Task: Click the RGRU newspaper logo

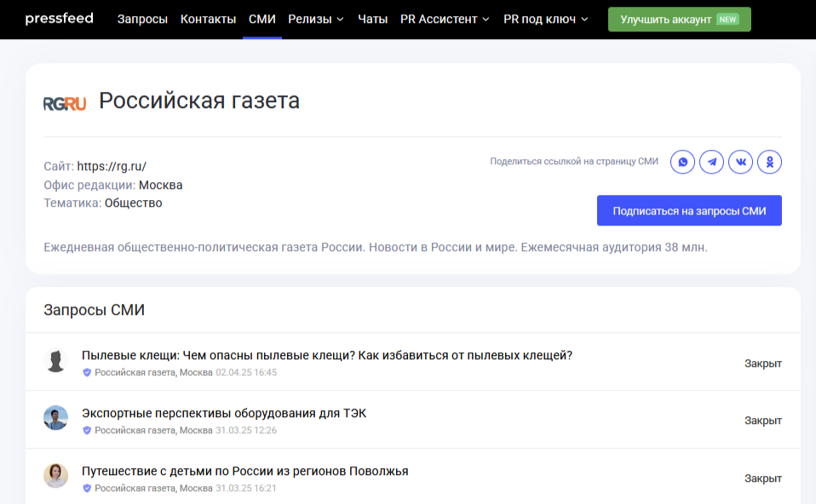Action: [x=65, y=104]
